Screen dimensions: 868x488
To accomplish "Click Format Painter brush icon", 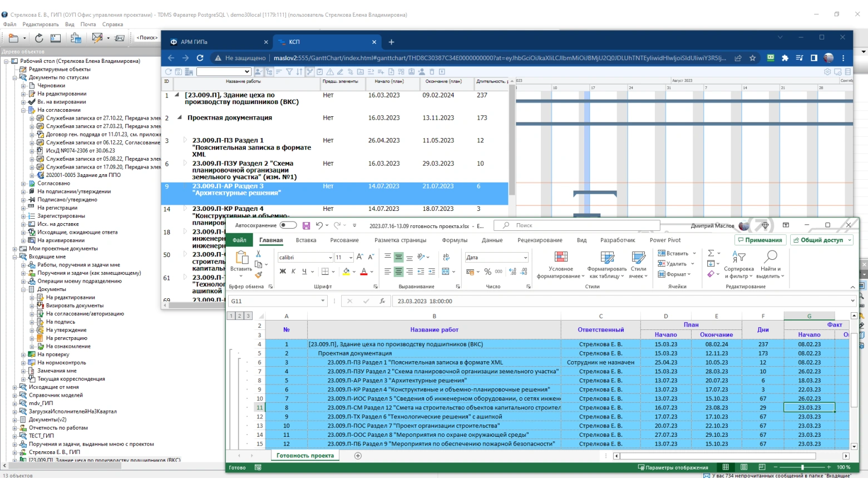I will click(x=259, y=274).
